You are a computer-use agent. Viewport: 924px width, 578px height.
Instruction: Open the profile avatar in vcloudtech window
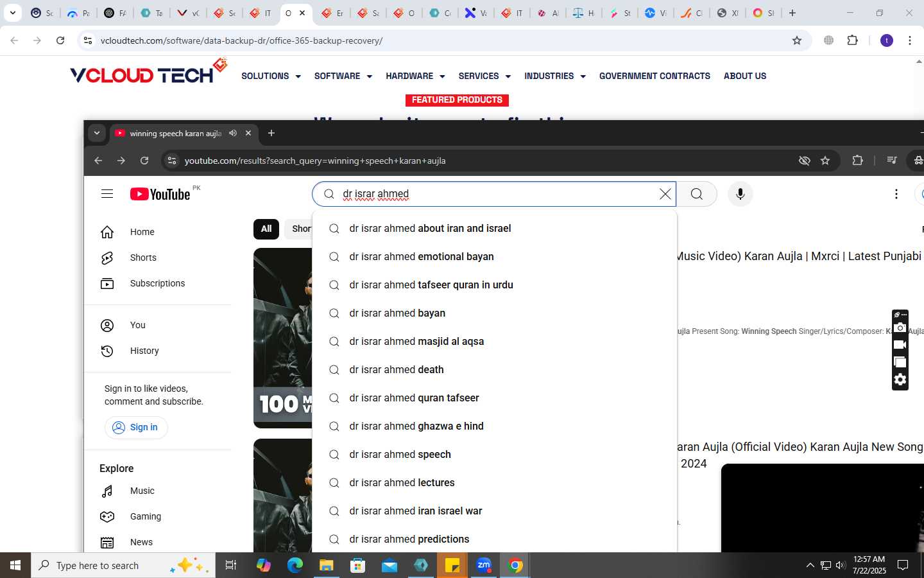tap(887, 40)
